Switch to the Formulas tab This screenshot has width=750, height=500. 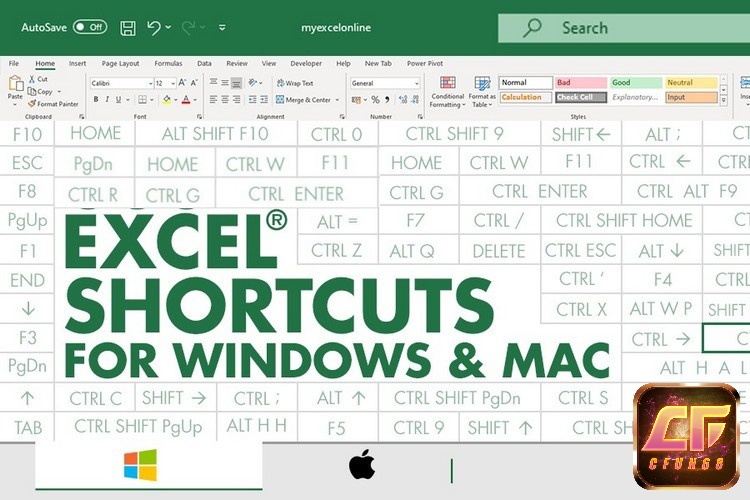tap(168, 63)
